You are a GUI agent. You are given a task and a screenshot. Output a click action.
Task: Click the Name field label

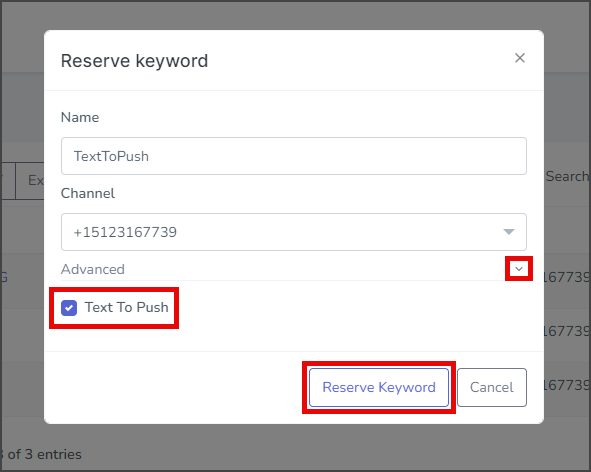[x=80, y=117]
